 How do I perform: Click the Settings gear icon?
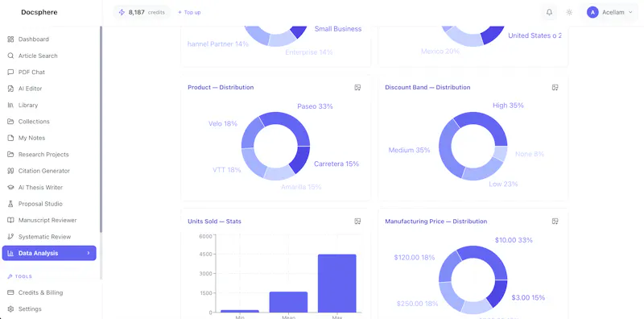[10, 309]
